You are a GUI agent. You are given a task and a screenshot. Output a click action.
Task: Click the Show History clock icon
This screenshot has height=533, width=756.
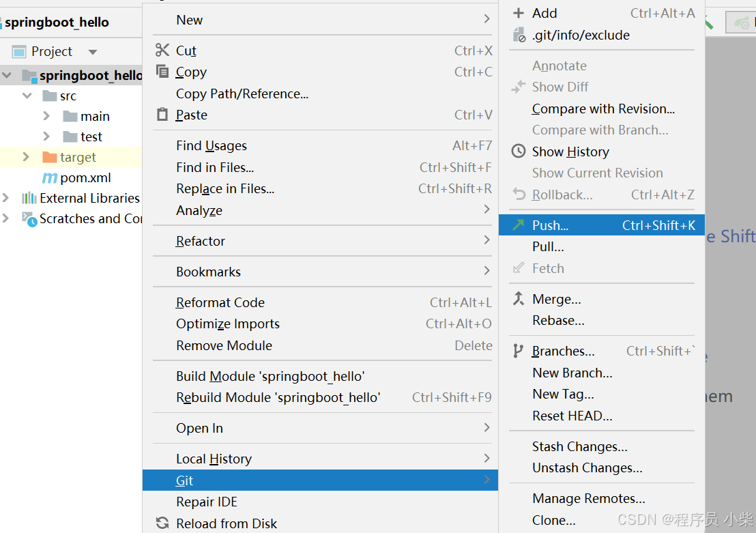519,151
